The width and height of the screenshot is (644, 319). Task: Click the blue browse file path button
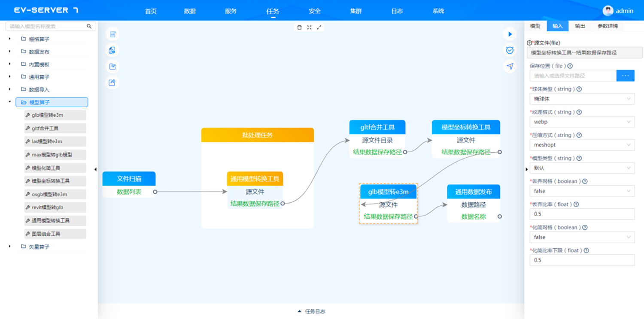625,76
